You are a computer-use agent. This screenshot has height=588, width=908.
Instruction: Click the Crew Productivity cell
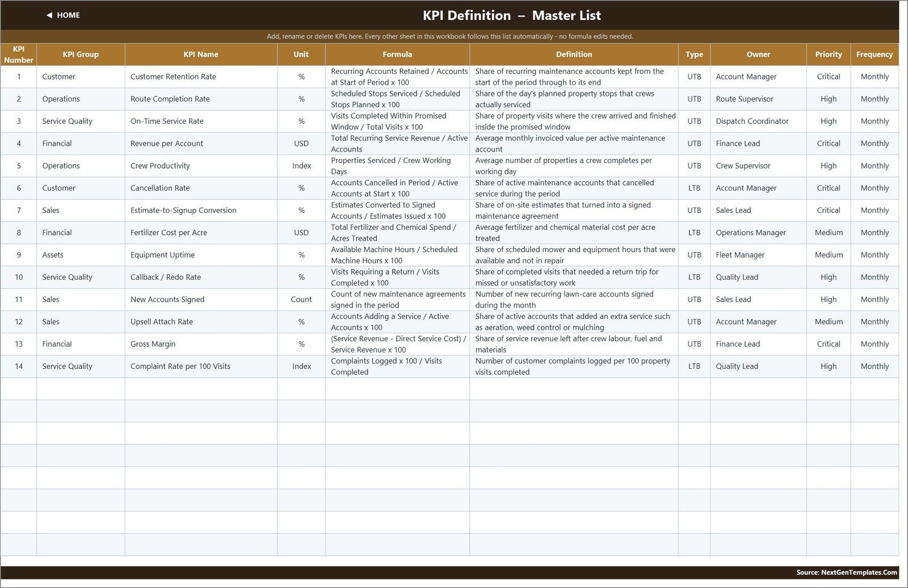(x=201, y=166)
